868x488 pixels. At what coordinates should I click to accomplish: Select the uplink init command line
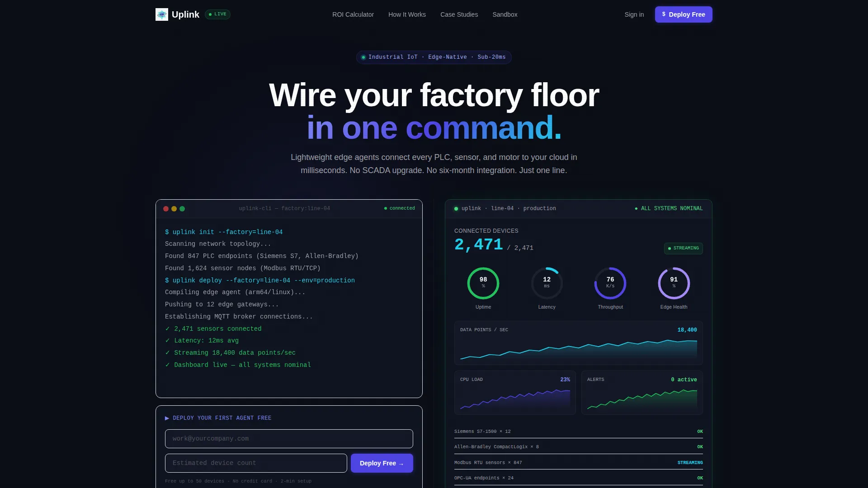click(224, 232)
